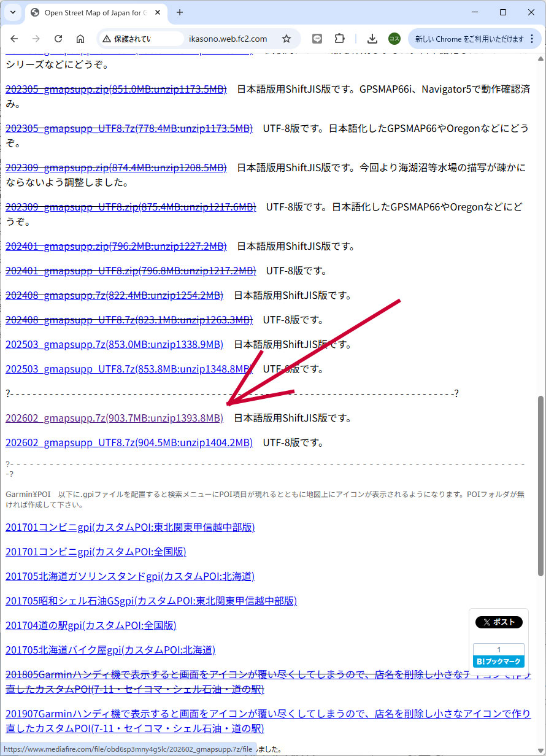This screenshot has width=546, height=756.
Task: Download 202602_gmapsupp_UTF8.7z file
Action: tap(129, 442)
